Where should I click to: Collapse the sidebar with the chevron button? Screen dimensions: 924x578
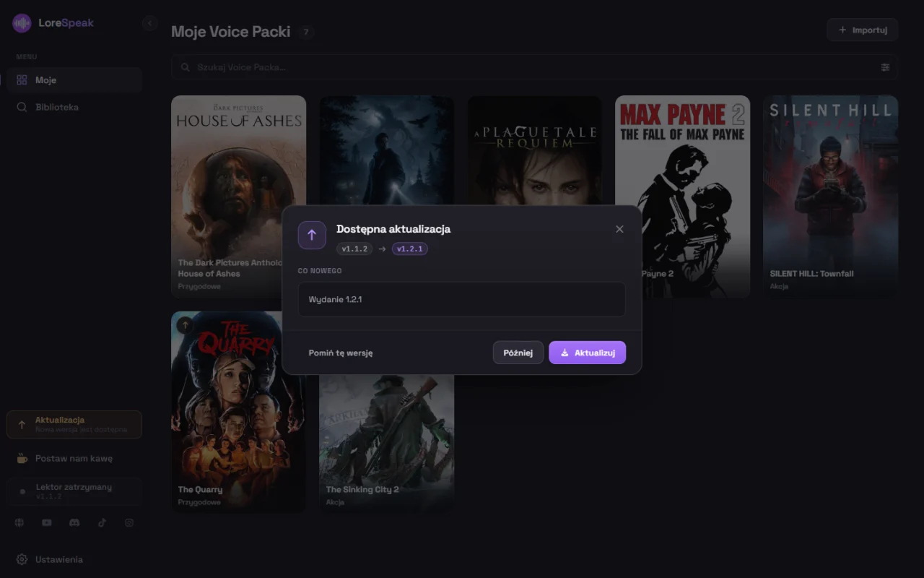149,23
